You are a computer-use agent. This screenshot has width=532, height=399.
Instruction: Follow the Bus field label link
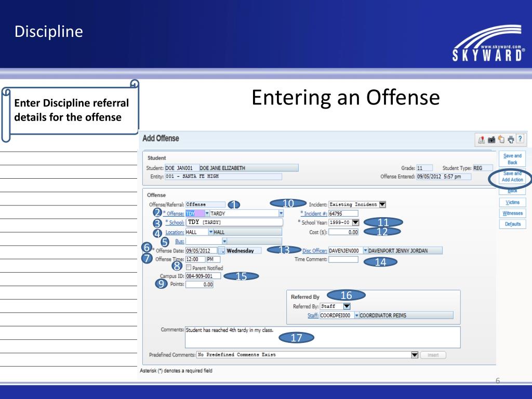pyautogui.click(x=179, y=241)
